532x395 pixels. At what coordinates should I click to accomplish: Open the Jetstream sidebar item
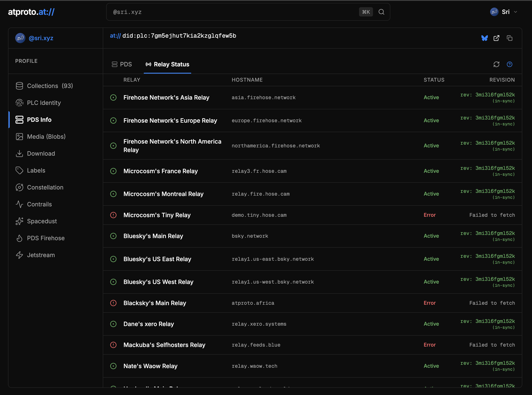pyautogui.click(x=41, y=255)
